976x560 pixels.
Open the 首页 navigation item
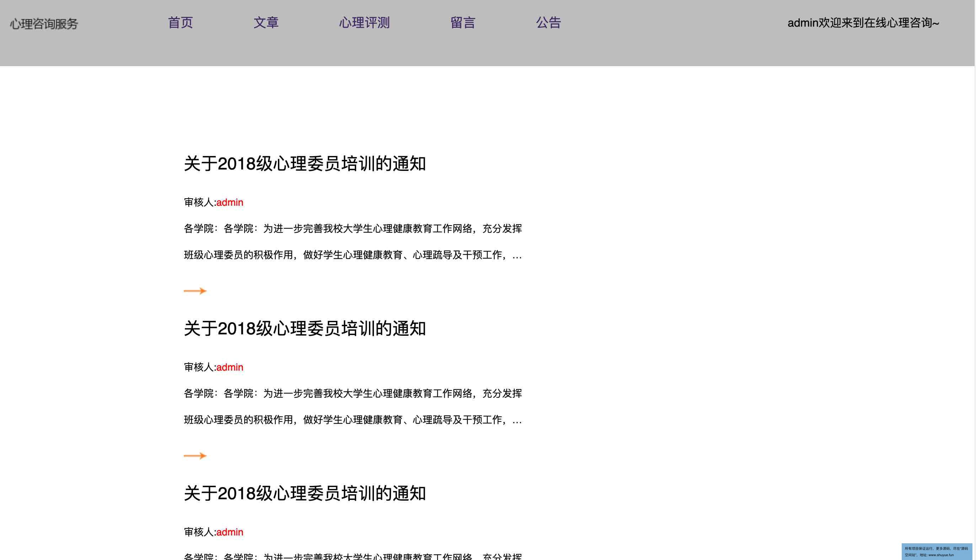180,23
